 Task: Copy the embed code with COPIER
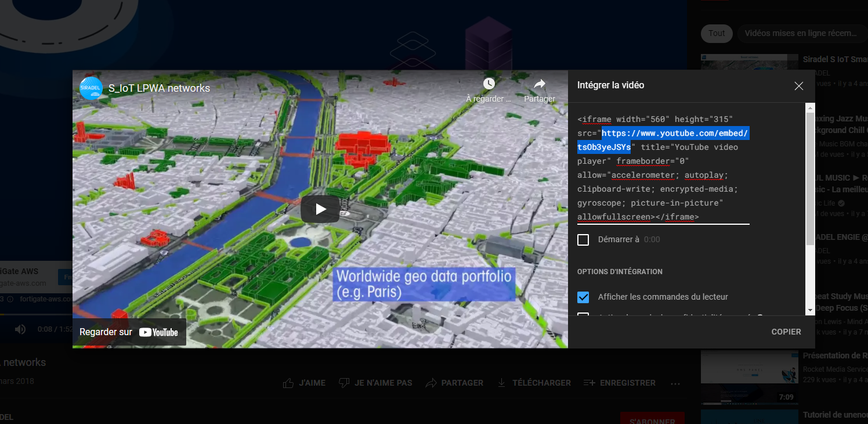[786, 332]
